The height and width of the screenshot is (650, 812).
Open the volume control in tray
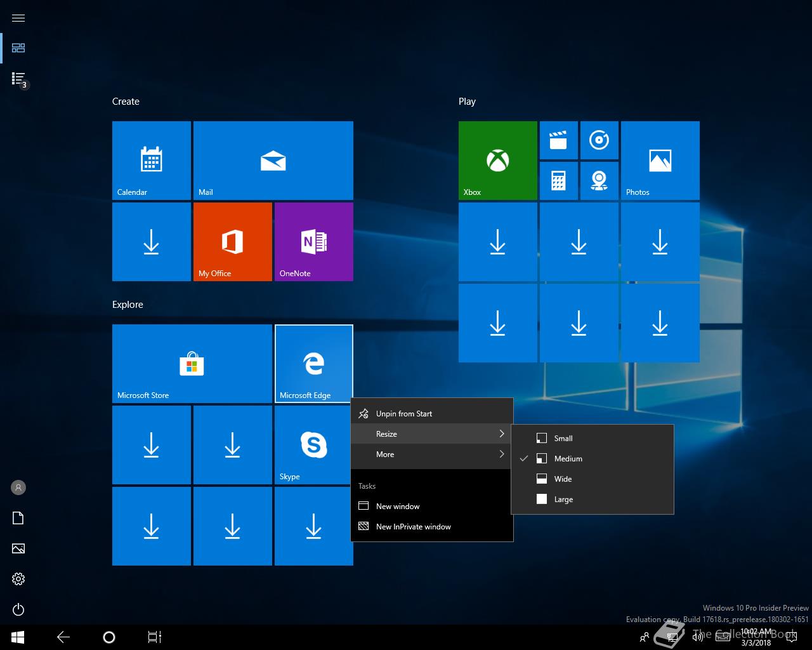click(698, 637)
